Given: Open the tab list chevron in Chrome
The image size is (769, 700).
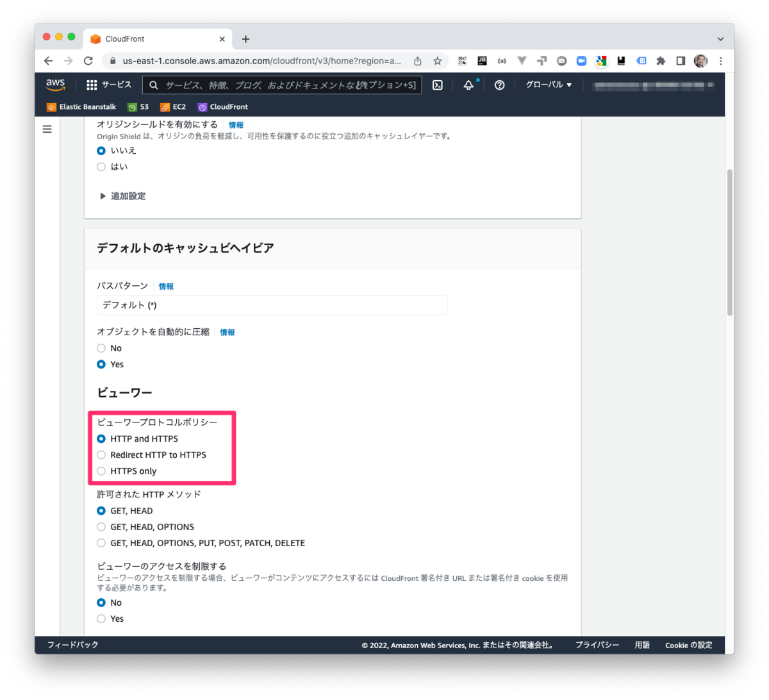Looking at the screenshot, I should 719,38.
